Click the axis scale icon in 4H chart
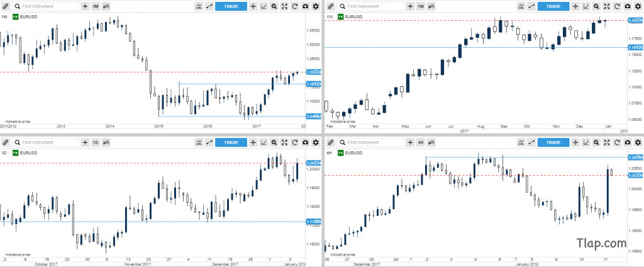Screen dimensions: 644x267 [x=586, y=142]
